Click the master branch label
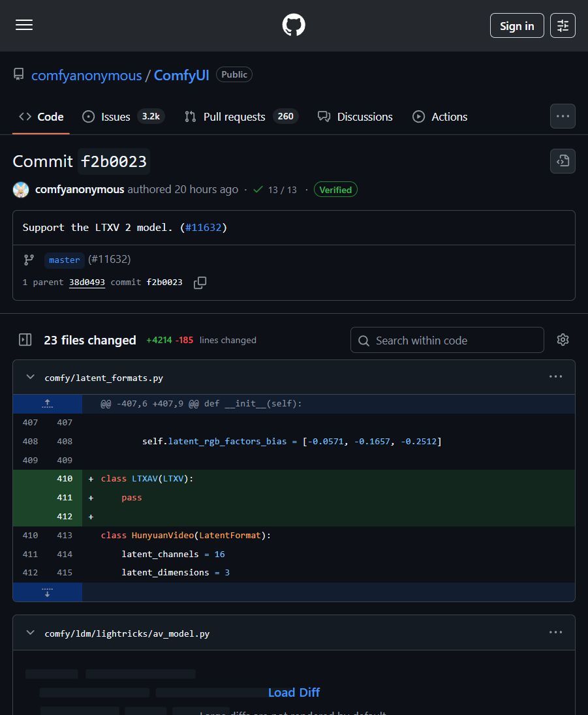 (65, 260)
